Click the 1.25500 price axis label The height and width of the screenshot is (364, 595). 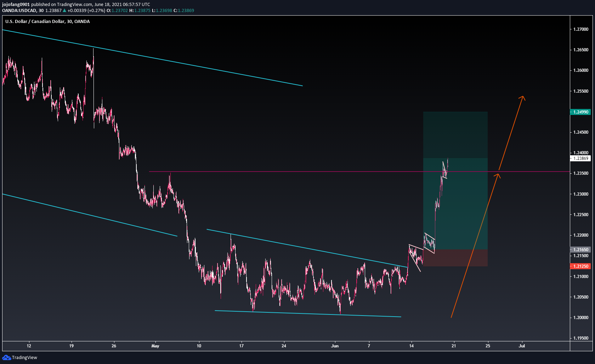(581, 91)
